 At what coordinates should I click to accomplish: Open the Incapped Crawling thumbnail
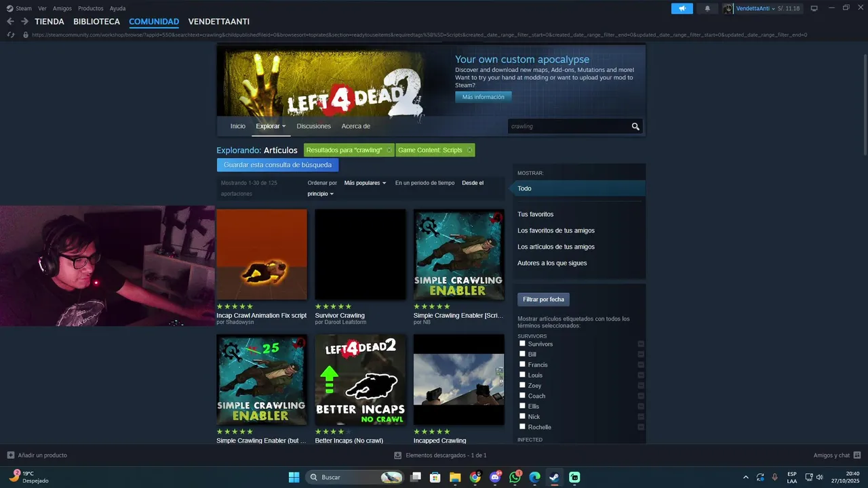459,380
